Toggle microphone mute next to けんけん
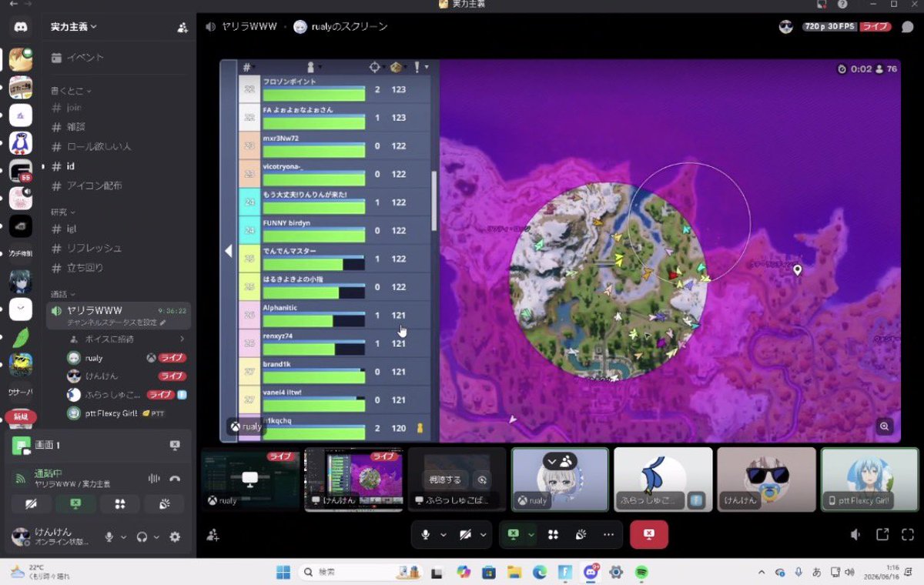The height and width of the screenshot is (585, 924). [109, 537]
